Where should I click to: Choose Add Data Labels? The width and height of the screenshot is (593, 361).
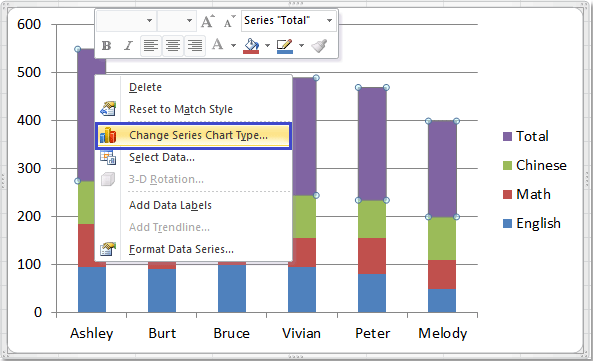194,205
